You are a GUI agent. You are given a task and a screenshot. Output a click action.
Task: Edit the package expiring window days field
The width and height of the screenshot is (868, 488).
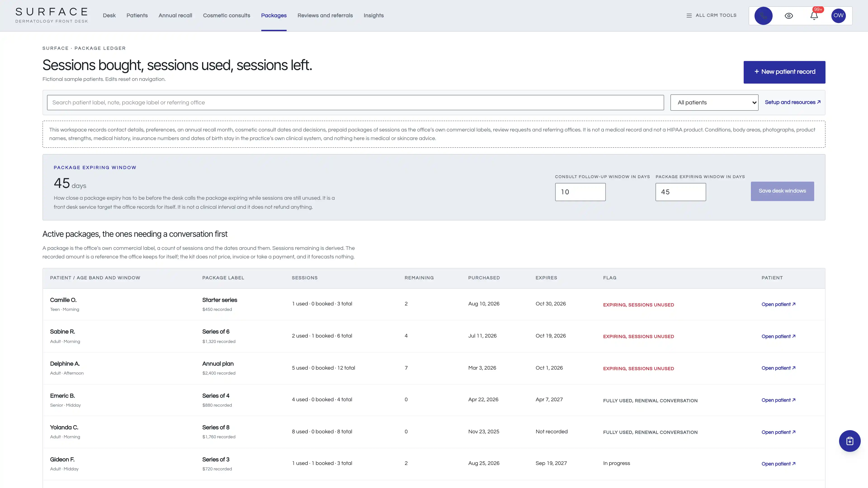[x=680, y=192]
